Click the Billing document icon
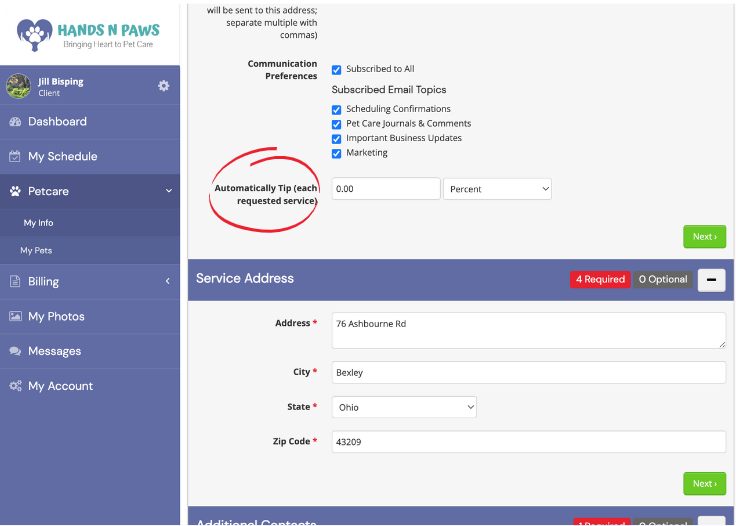 click(x=15, y=282)
